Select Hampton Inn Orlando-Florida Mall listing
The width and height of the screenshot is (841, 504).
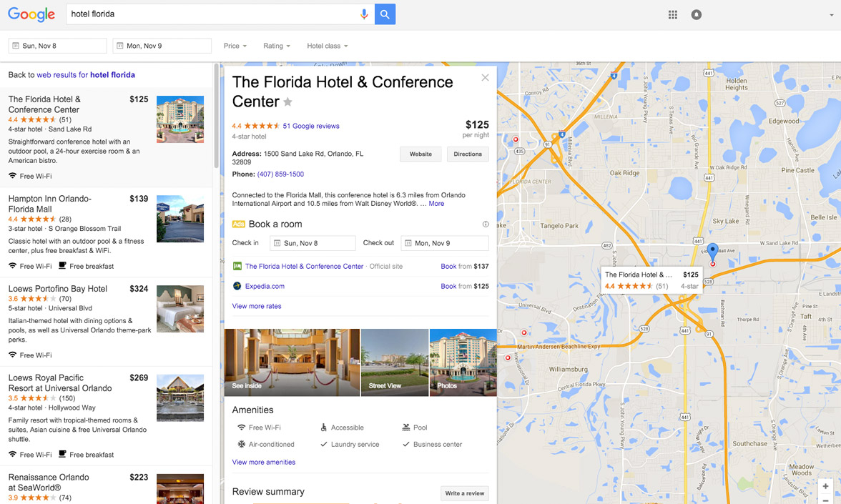coord(106,232)
